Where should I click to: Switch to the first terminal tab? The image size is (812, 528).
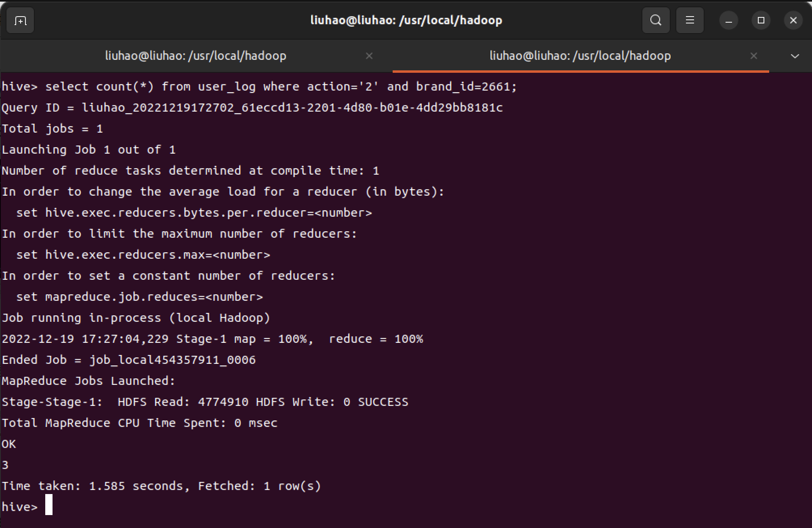[x=196, y=56]
